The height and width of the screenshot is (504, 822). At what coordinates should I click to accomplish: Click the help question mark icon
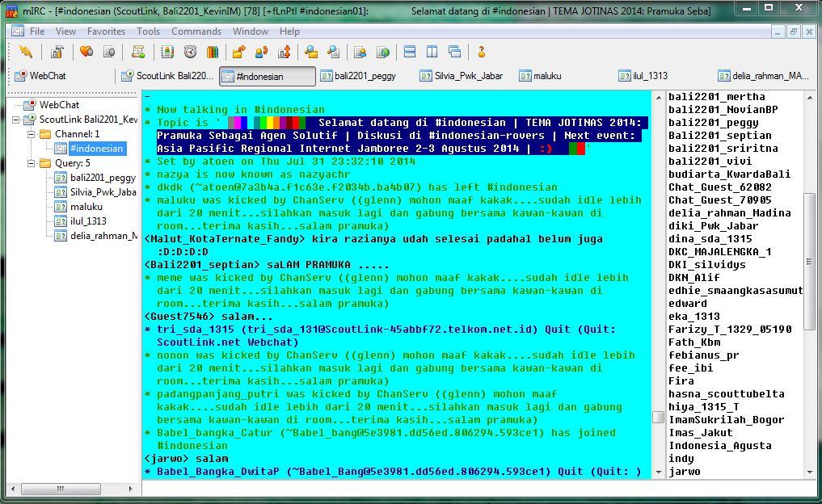[x=482, y=52]
